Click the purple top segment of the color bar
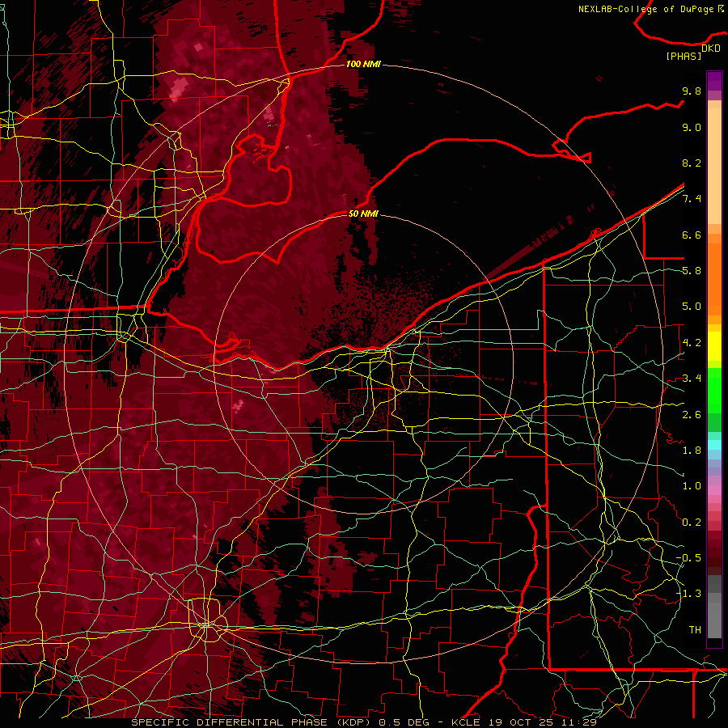The width and height of the screenshot is (728, 728). (714, 81)
